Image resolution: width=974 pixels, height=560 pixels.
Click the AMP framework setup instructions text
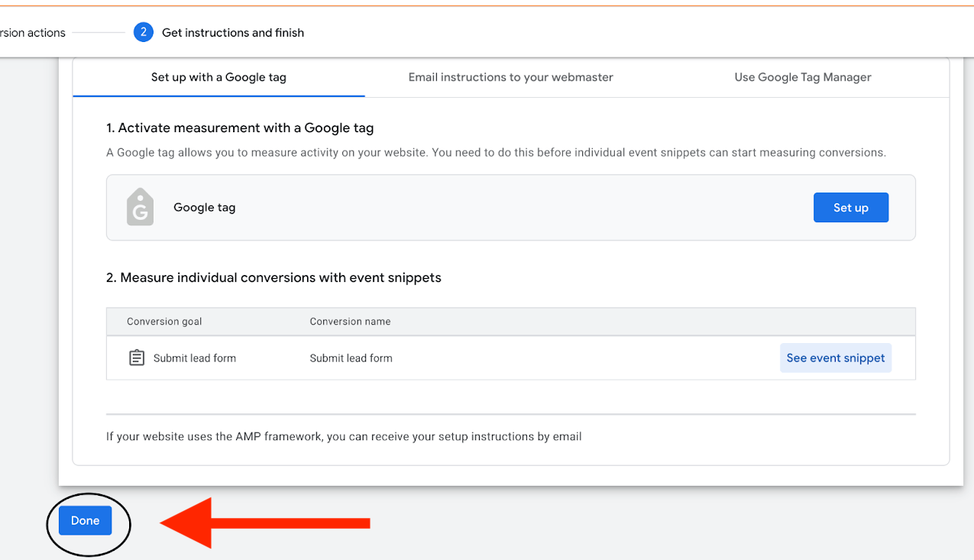pyautogui.click(x=344, y=437)
